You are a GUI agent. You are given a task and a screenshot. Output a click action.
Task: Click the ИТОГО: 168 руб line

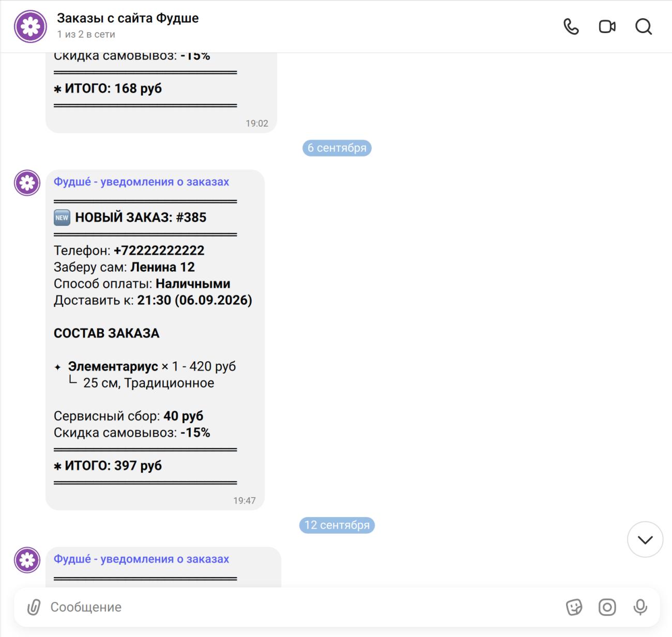click(x=108, y=88)
